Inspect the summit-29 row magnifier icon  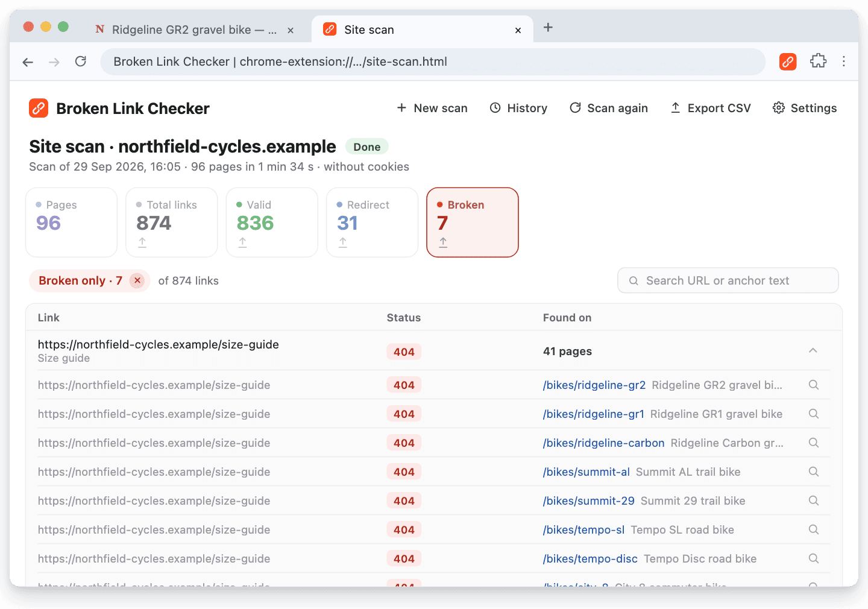pyautogui.click(x=814, y=500)
